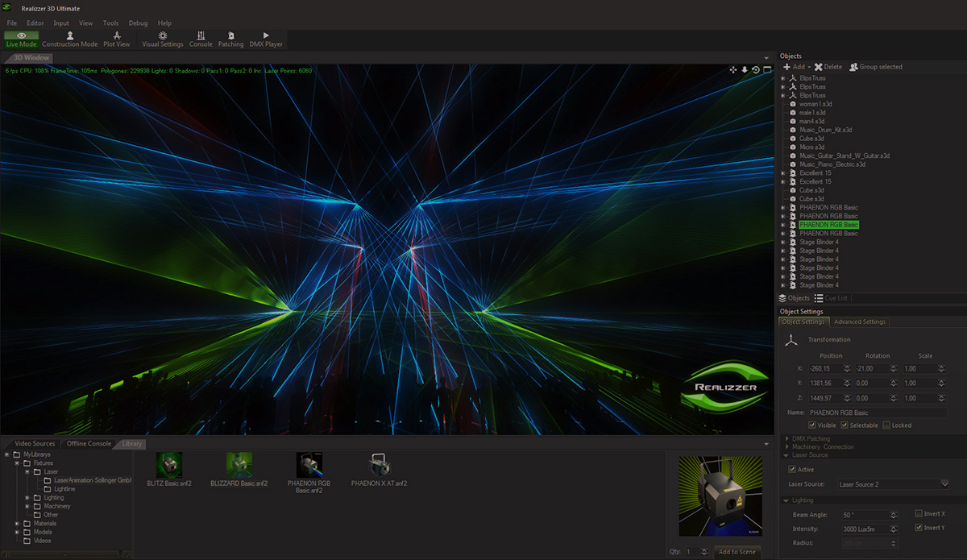Image resolution: width=967 pixels, height=560 pixels.
Task: Group the selected objects
Action: (876, 67)
